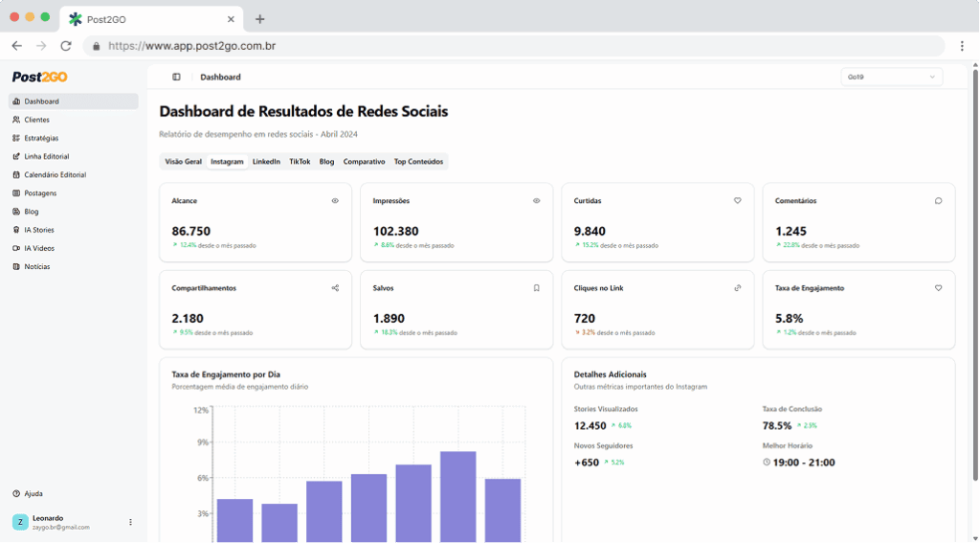The image size is (980, 543).
Task: Click the heart icon on Curtidas card
Action: tap(738, 201)
